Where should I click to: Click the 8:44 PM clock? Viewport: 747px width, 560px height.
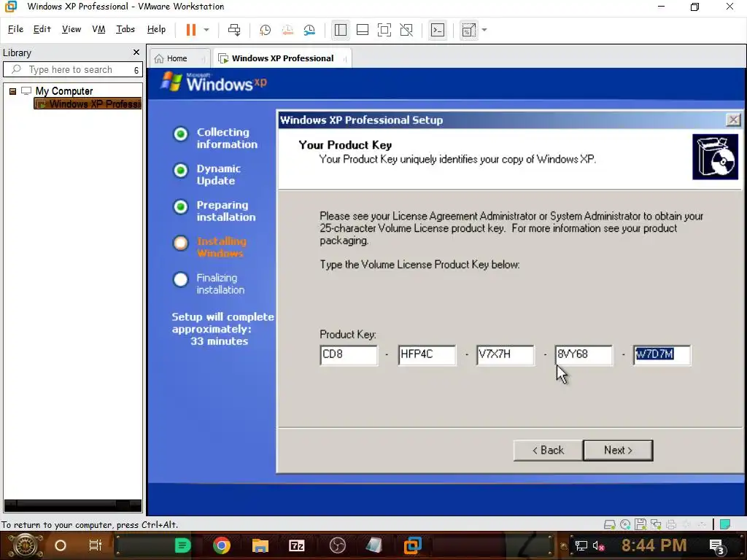(x=654, y=545)
